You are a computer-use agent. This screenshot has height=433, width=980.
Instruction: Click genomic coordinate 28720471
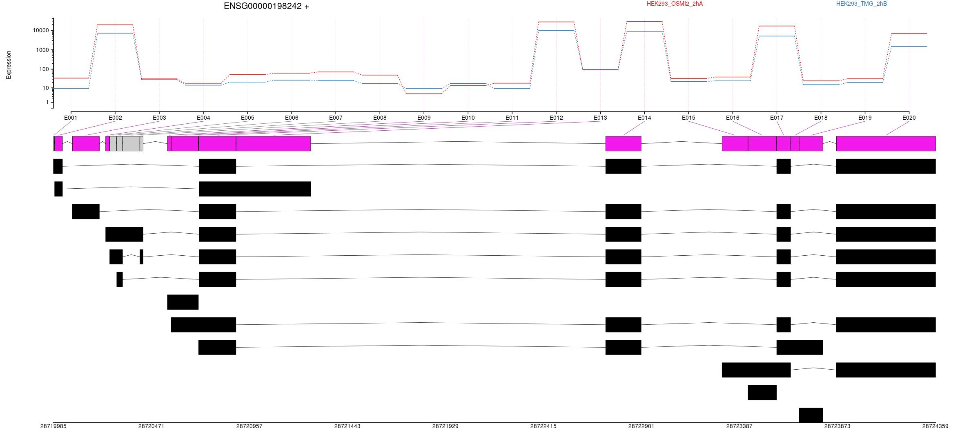click(151, 426)
